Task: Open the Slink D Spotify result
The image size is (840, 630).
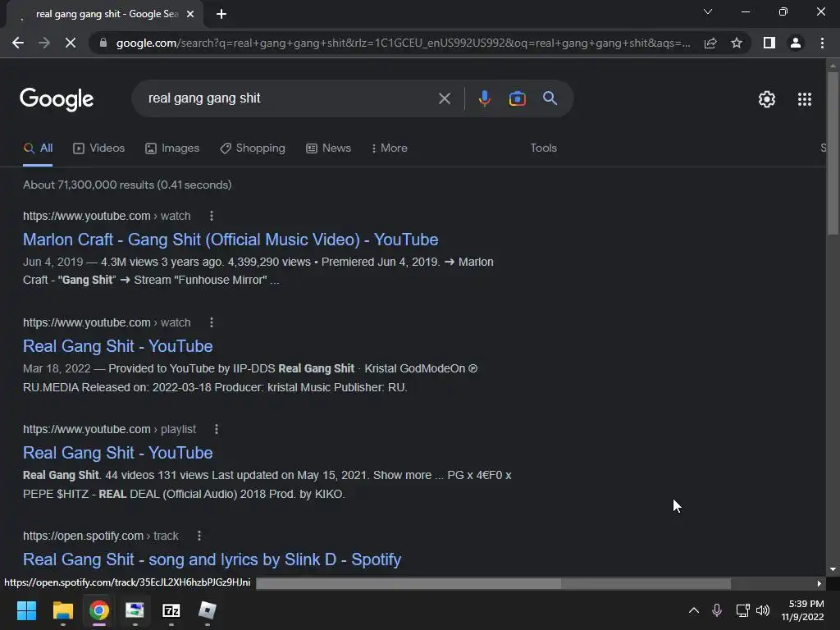Action: (x=212, y=559)
